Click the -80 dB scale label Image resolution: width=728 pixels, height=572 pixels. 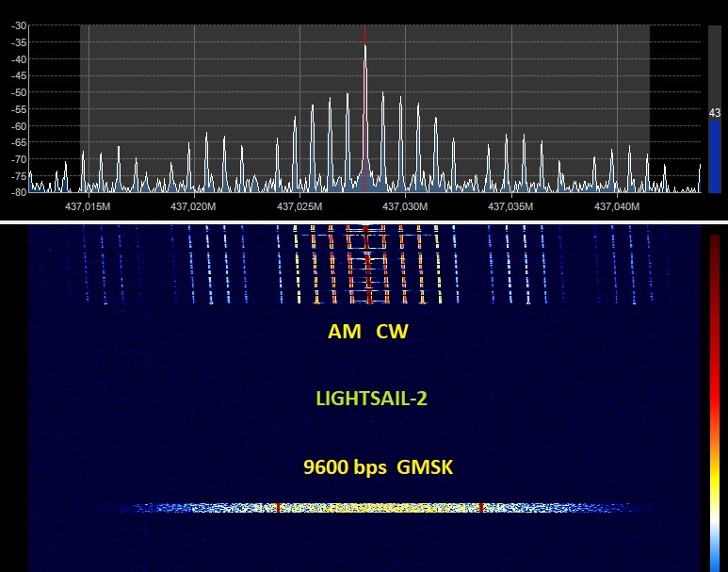pyautogui.click(x=19, y=192)
